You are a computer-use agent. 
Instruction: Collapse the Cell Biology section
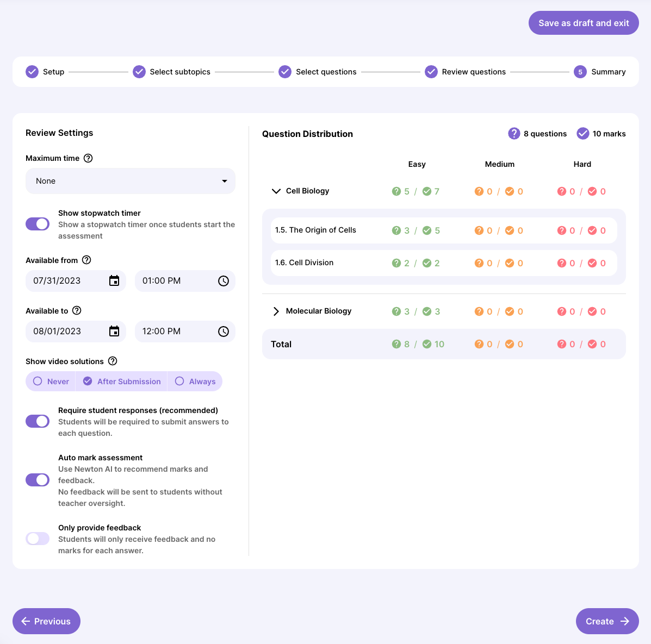(x=276, y=191)
